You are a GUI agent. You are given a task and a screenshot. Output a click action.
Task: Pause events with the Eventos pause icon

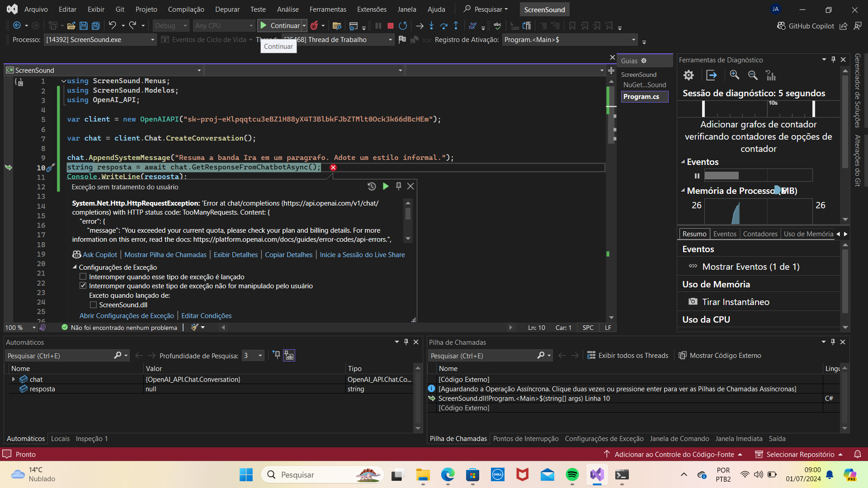point(697,176)
